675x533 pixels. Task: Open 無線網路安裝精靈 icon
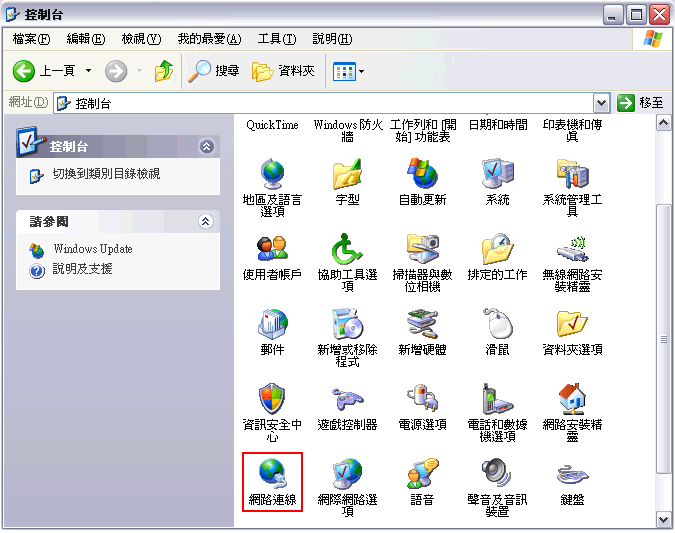coord(572,249)
